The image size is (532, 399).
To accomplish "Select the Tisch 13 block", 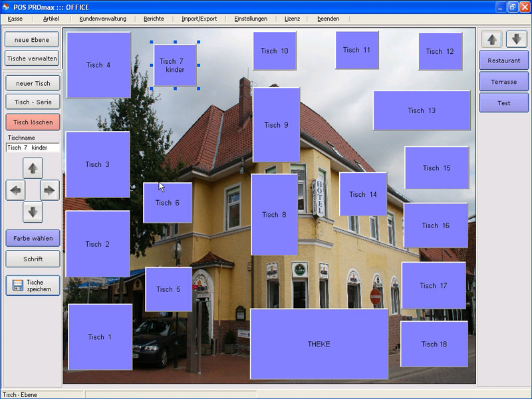I will pyautogui.click(x=422, y=110).
